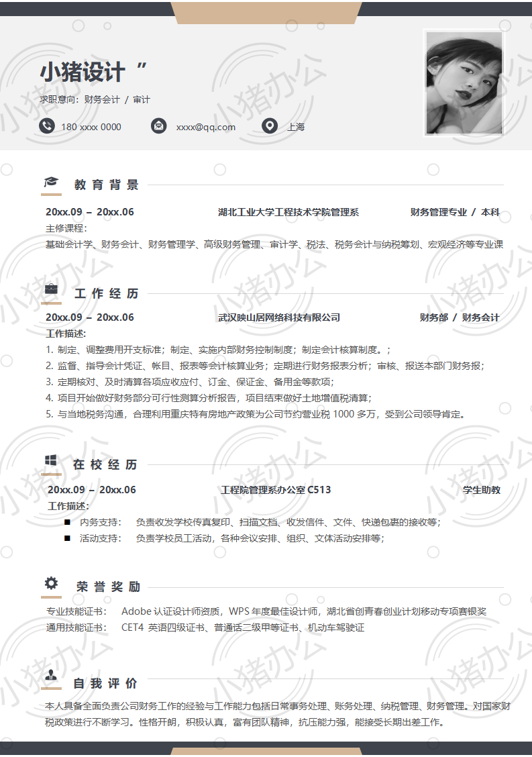Click 财务管理专业 / 本科
Viewport: 532px width, 757px height.
pyautogui.click(x=455, y=212)
